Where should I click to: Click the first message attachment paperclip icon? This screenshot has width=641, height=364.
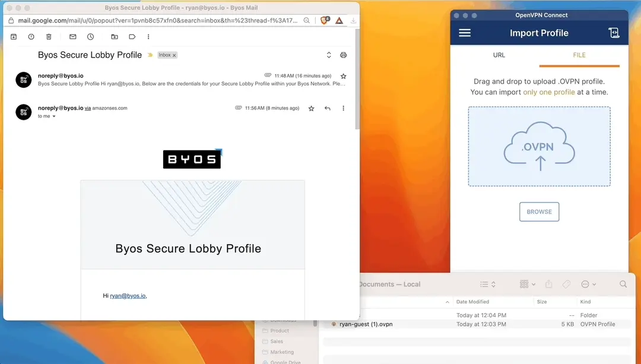pyautogui.click(x=268, y=75)
